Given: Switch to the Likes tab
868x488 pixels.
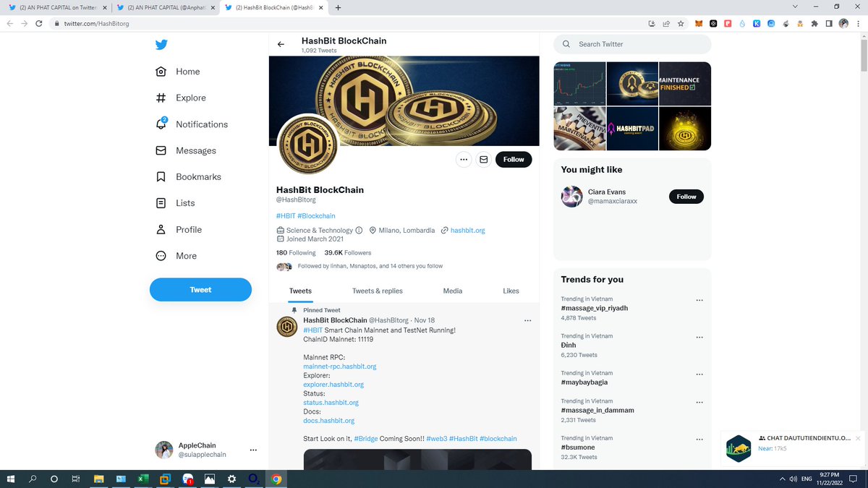Looking at the screenshot, I should 511,291.
